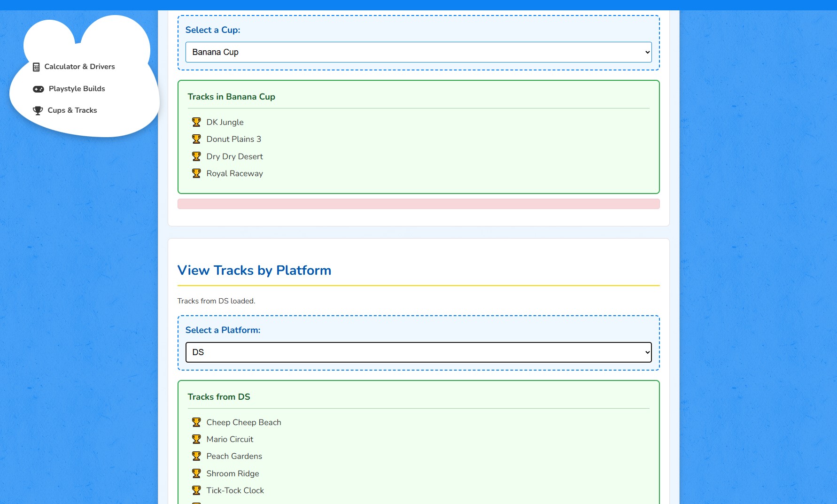Click Shroom Ridge in the DS list
Viewport: 837px width, 504px height.
pos(232,473)
